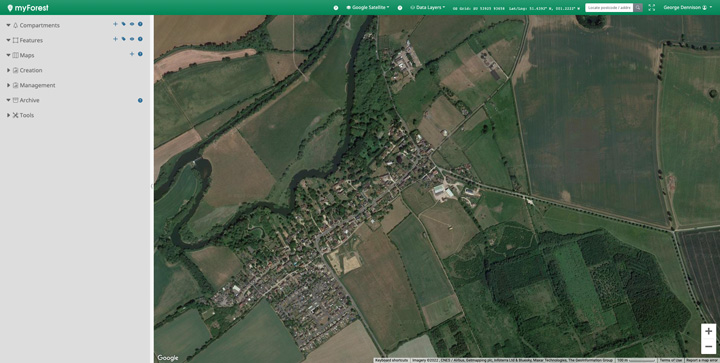Zoom in on the map
The width and height of the screenshot is (720, 363).
pyautogui.click(x=709, y=331)
